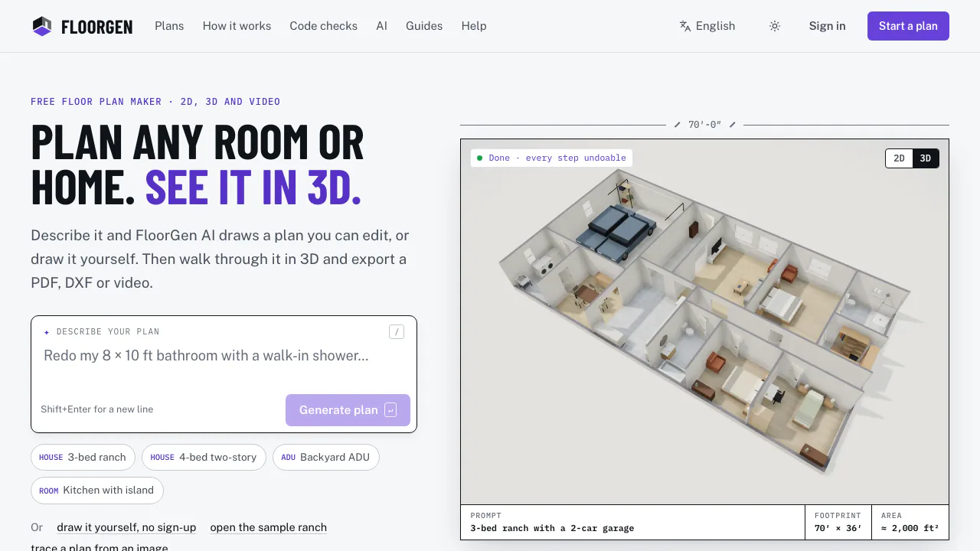The width and height of the screenshot is (980, 551).
Task: Click the sparkle icon beside Describe Your Plan
Action: click(47, 332)
